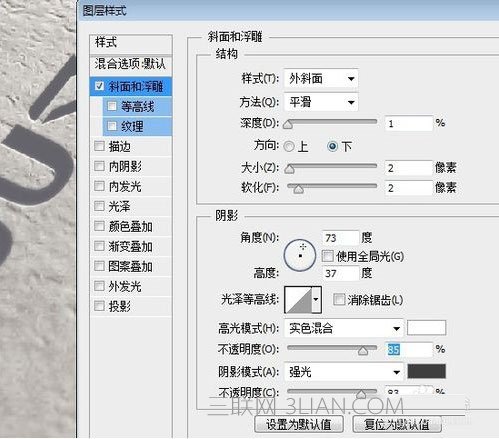Select the 投影 list entry label
499x439 pixels.
point(119,306)
